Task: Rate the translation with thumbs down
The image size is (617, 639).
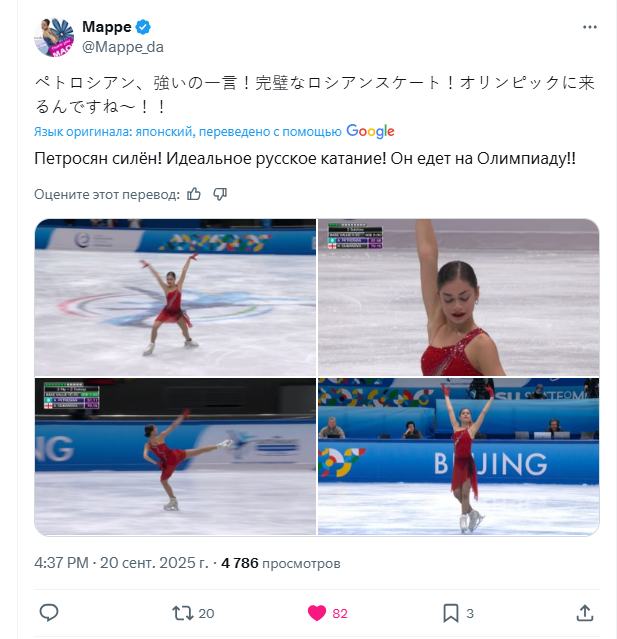Action: pyautogui.click(x=220, y=194)
